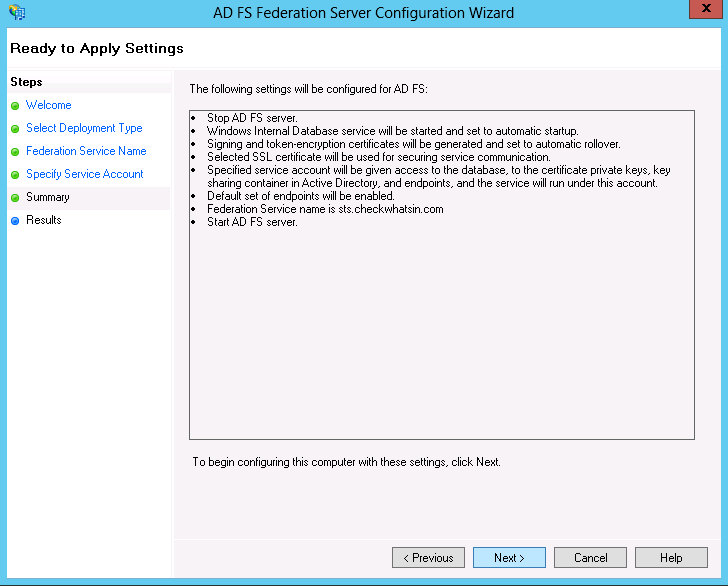Click the 'Signing and token-encryption certificates' line
Viewport: 728px width, 586px height.
point(414,144)
